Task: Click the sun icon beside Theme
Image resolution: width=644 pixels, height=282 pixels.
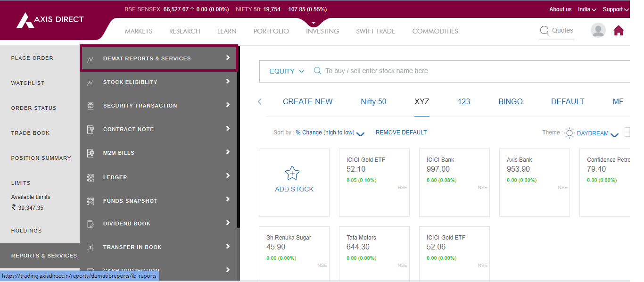Action: tap(570, 133)
